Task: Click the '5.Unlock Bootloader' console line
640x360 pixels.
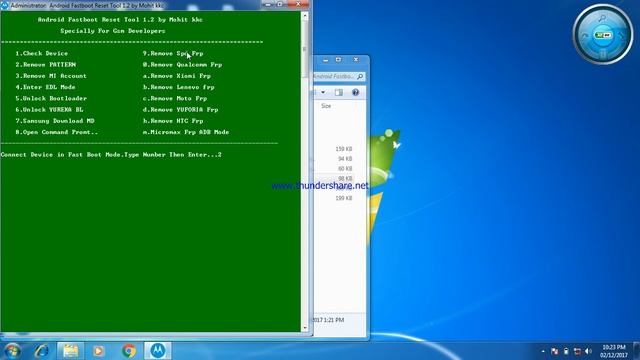Action: click(51, 98)
